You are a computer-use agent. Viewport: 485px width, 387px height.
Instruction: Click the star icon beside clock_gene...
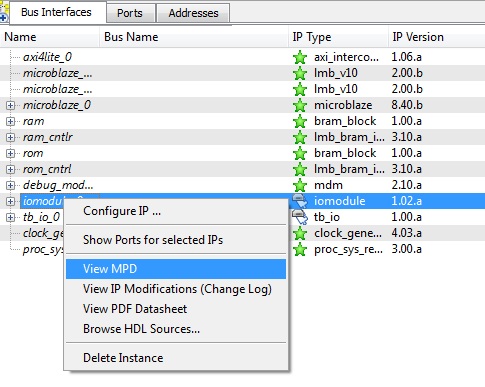tap(300, 233)
